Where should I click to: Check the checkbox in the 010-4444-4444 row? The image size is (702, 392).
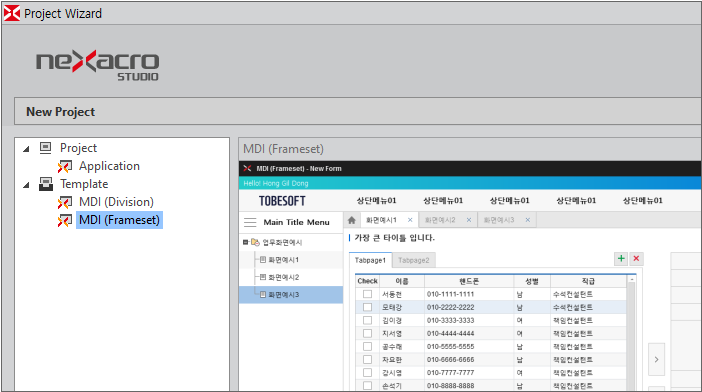click(x=368, y=333)
